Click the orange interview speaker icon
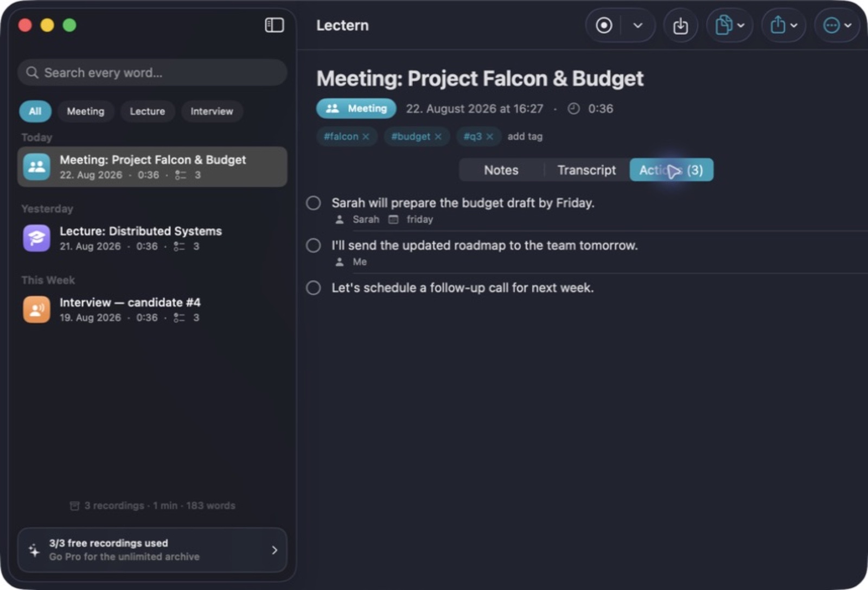Image resolution: width=868 pixels, height=590 pixels. [36, 310]
